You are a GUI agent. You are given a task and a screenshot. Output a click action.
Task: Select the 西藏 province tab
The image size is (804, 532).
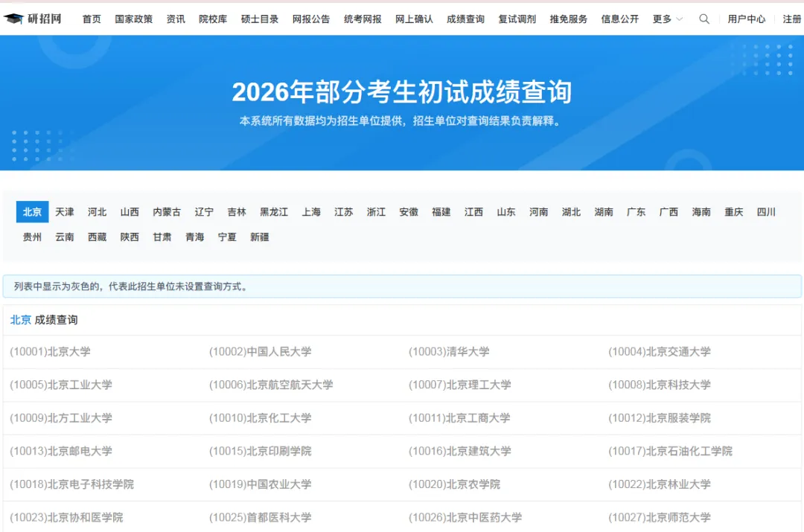coord(97,237)
